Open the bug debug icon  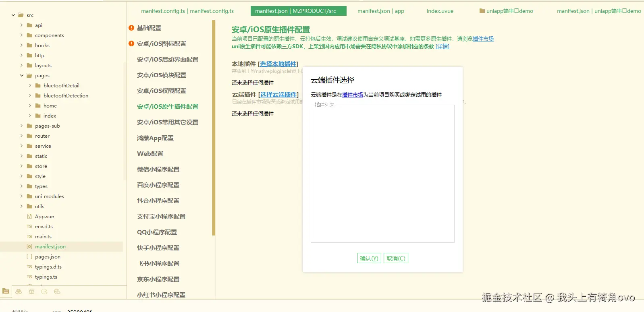pyautogui.click(x=31, y=291)
